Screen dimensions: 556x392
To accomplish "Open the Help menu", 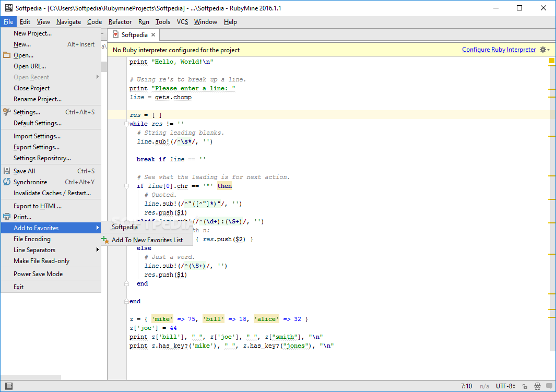I will click(230, 22).
